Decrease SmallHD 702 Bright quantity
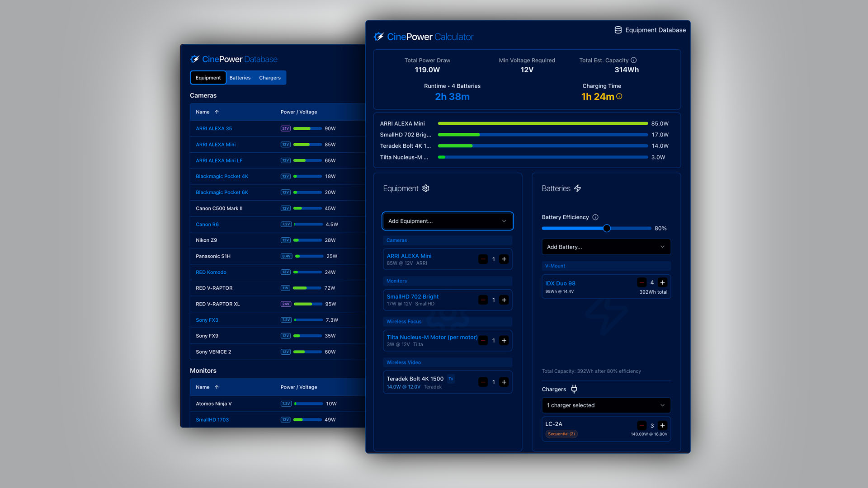This screenshot has height=488, width=868. point(483,300)
